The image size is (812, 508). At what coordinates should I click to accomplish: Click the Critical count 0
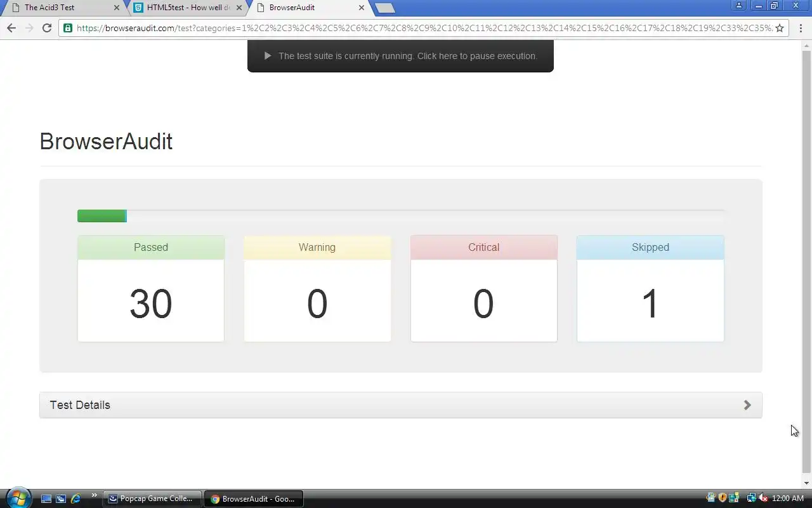pyautogui.click(x=483, y=304)
